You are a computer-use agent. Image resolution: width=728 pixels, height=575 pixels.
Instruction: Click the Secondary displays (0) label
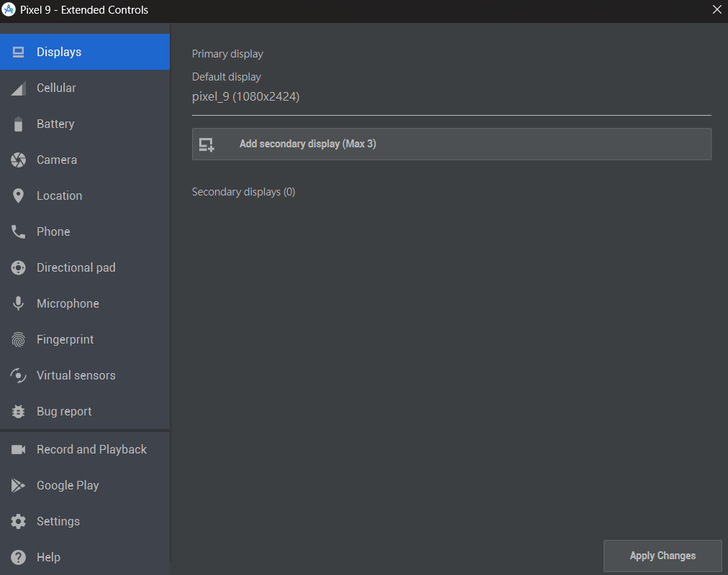tap(244, 192)
